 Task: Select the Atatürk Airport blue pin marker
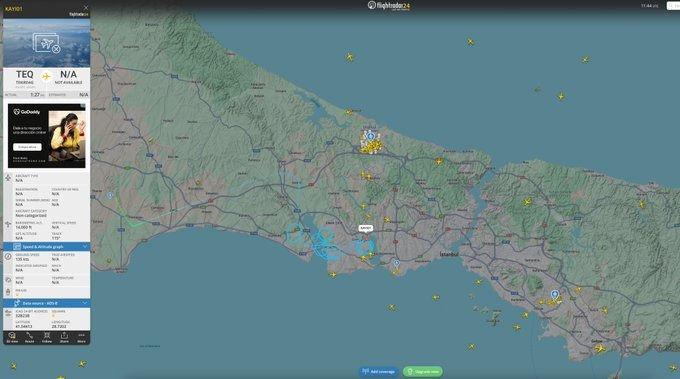[x=396, y=263]
